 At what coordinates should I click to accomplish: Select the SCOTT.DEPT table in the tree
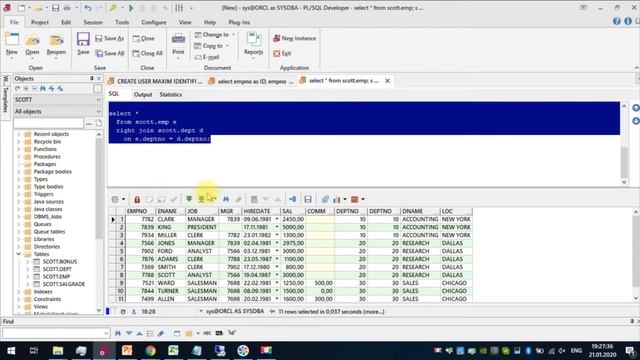57,269
